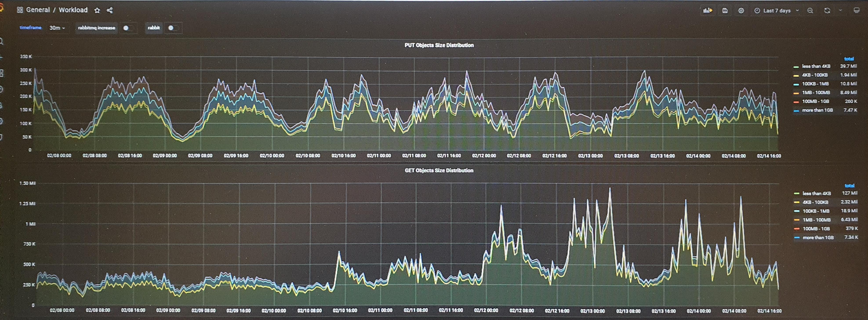Click the General folder breadcrumb link
Viewport: 868px width, 320px height.
click(x=38, y=10)
